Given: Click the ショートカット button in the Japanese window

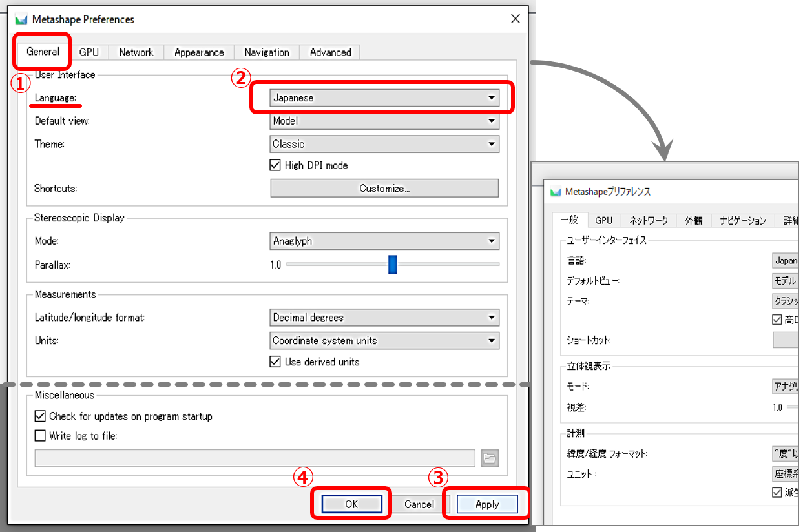Looking at the screenshot, I should (786, 340).
